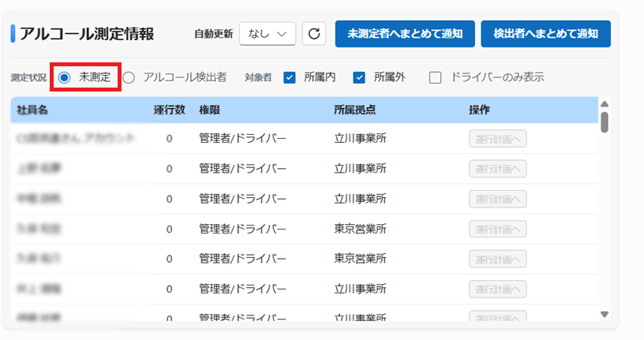This screenshot has height=340, width=644.
Task: Click the table scrollbar down arrow
Action: point(605,315)
